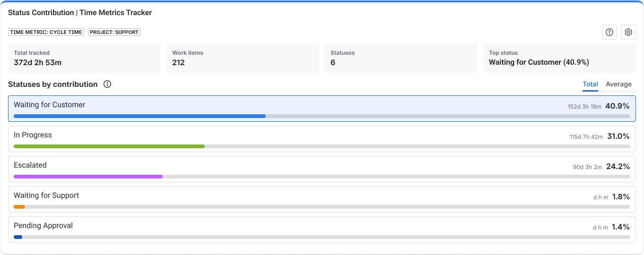644x255 pixels.
Task: Switch to the Average tab
Action: pyautogui.click(x=618, y=85)
